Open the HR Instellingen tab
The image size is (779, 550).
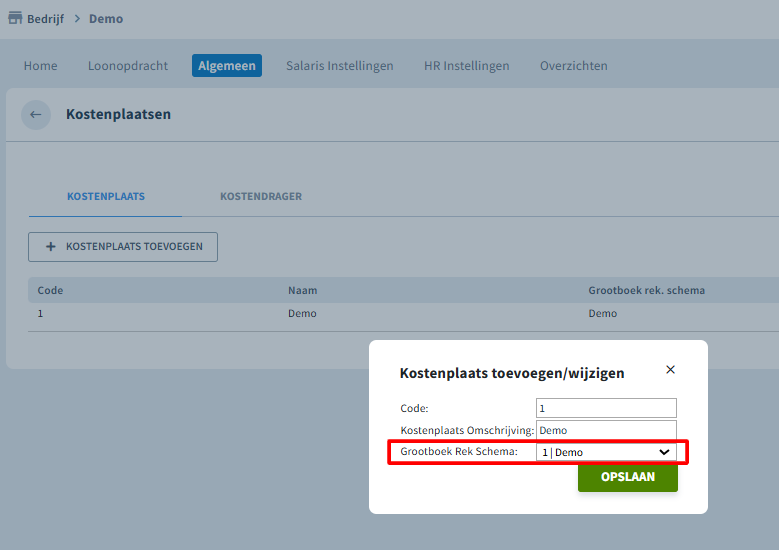[x=467, y=66]
